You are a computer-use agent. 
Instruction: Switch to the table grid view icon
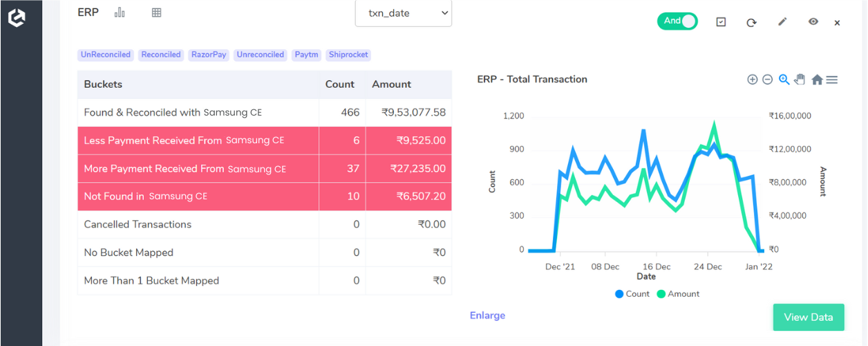pos(156,12)
